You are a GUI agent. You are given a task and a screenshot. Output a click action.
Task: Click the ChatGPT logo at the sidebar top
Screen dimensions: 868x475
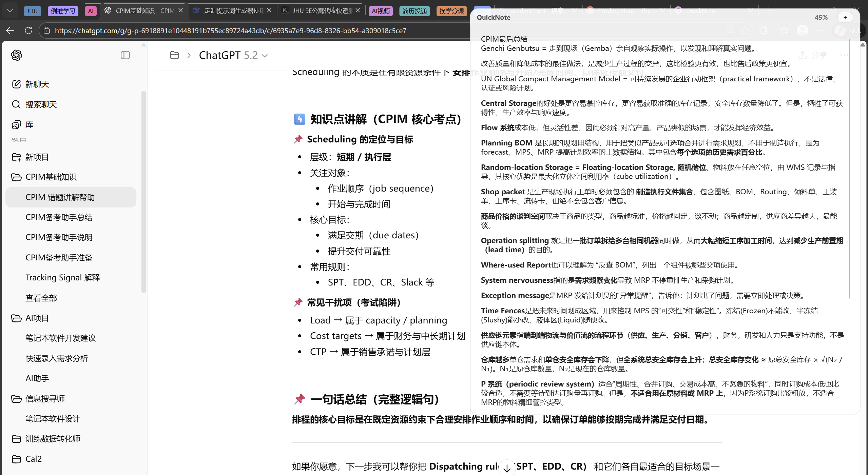(16, 55)
